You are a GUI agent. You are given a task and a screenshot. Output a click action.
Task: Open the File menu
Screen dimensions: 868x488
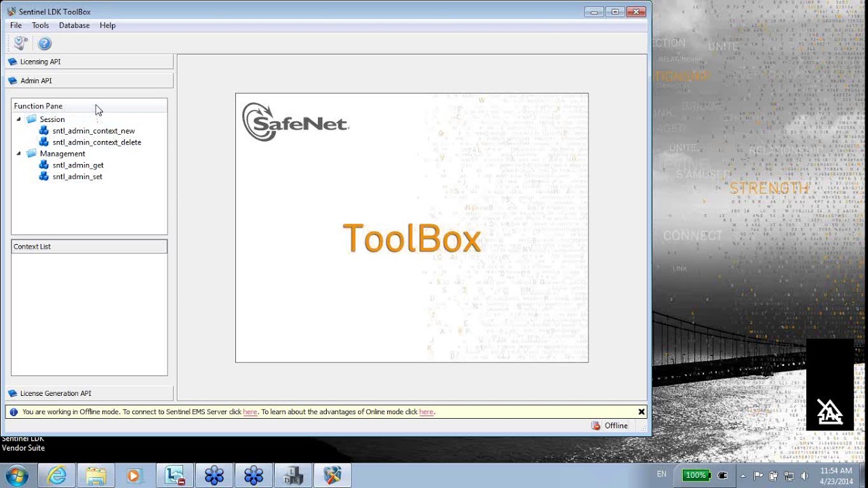[x=16, y=25]
